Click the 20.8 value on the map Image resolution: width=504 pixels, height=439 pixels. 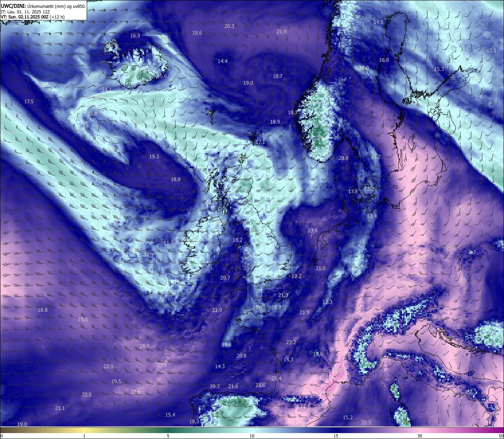(x=241, y=356)
